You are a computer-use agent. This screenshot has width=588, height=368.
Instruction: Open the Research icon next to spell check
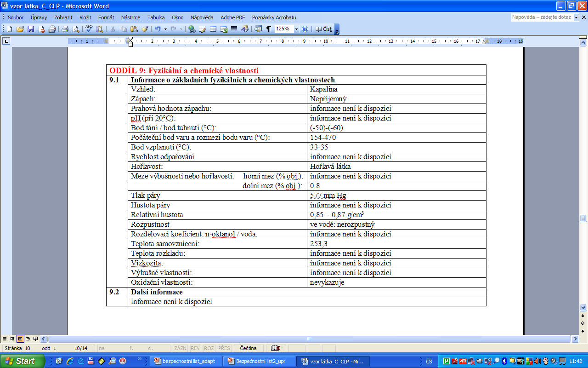(99, 29)
